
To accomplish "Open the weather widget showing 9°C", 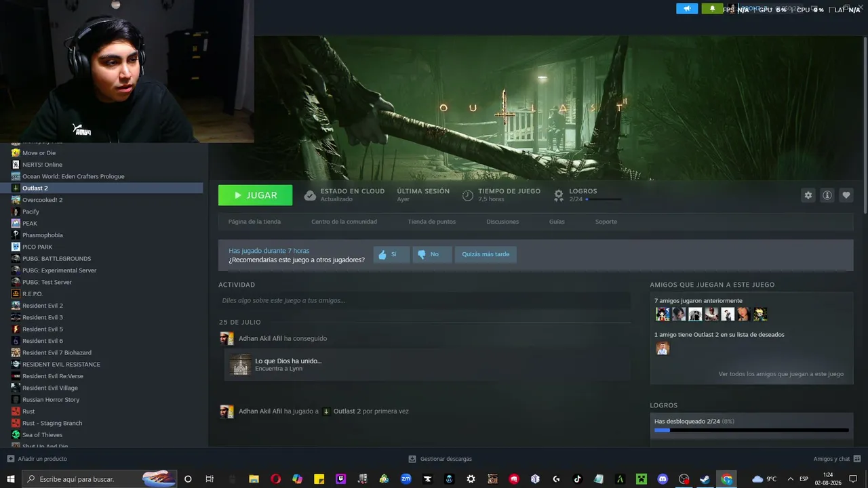I will (x=764, y=479).
